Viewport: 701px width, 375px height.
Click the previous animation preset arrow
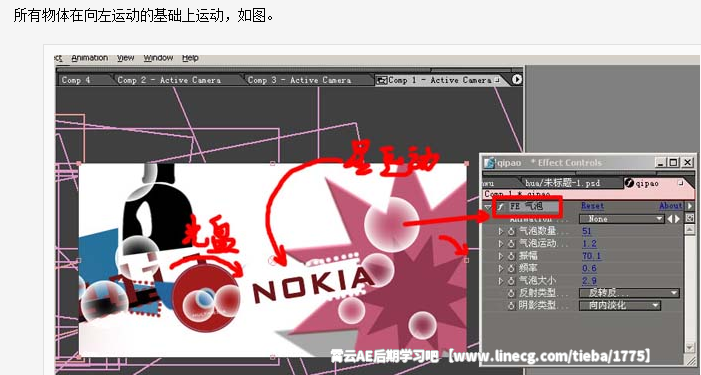click(x=670, y=219)
